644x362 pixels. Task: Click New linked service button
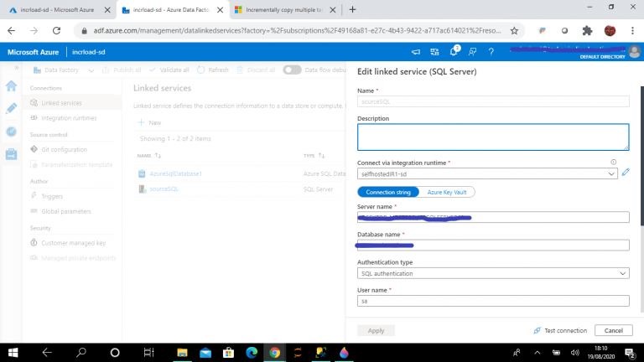click(150, 122)
